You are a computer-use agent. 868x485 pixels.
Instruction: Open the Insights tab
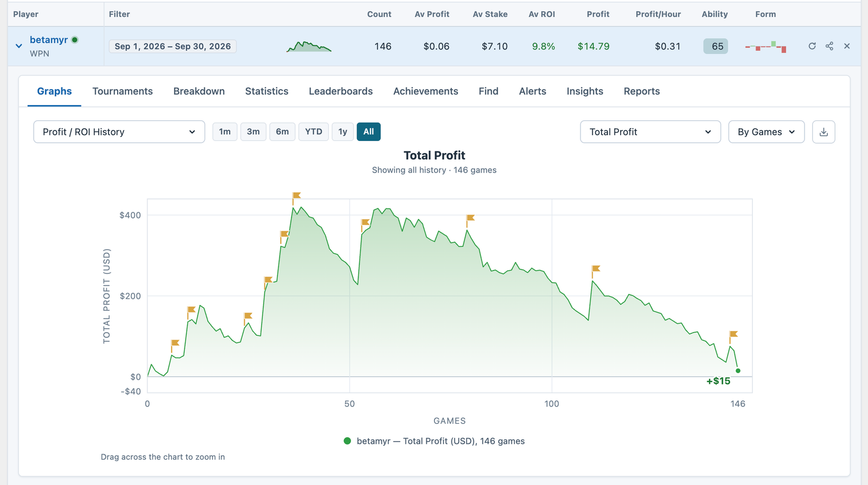coord(585,91)
